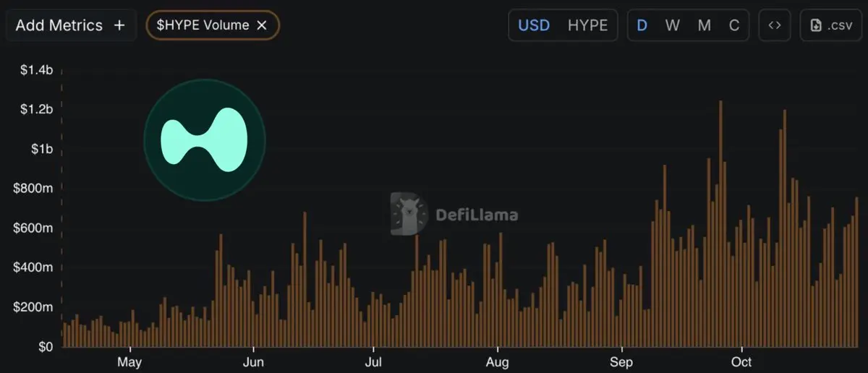Click the file icon in the .csv button
868x373 pixels.
[x=816, y=25]
